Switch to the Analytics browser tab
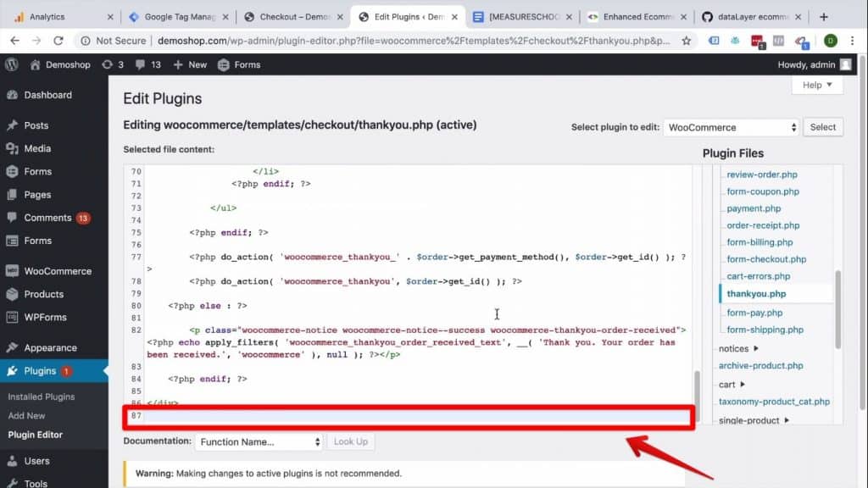Viewport: 868px width, 488px height. pos(64,17)
